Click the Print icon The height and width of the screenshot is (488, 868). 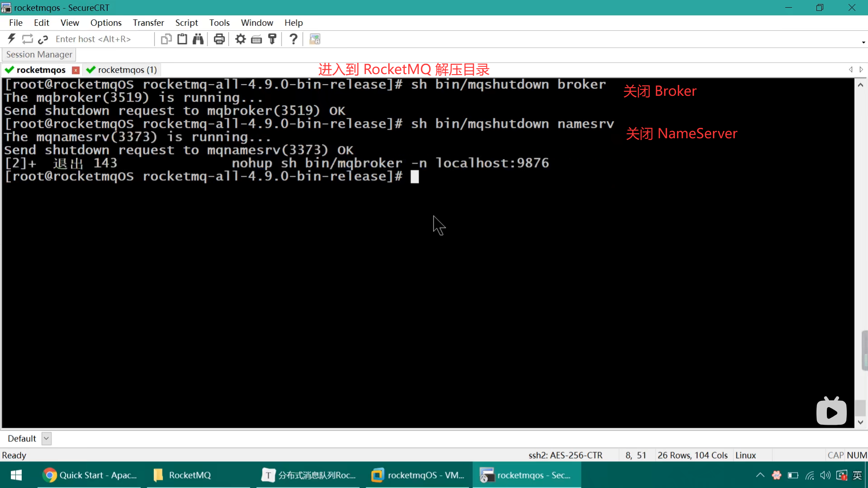[219, 39]
